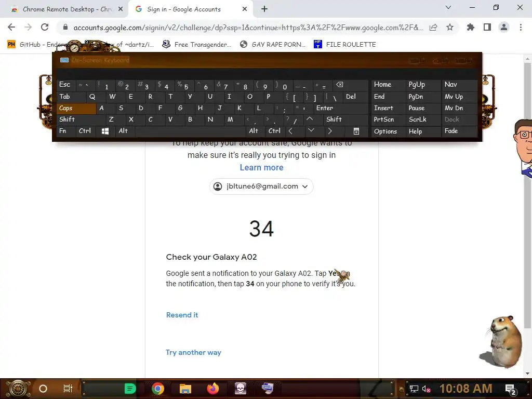Viewport: 532px width, 399px height.
Task: Click the space bar on keyboard
Action: coord(191,131)
